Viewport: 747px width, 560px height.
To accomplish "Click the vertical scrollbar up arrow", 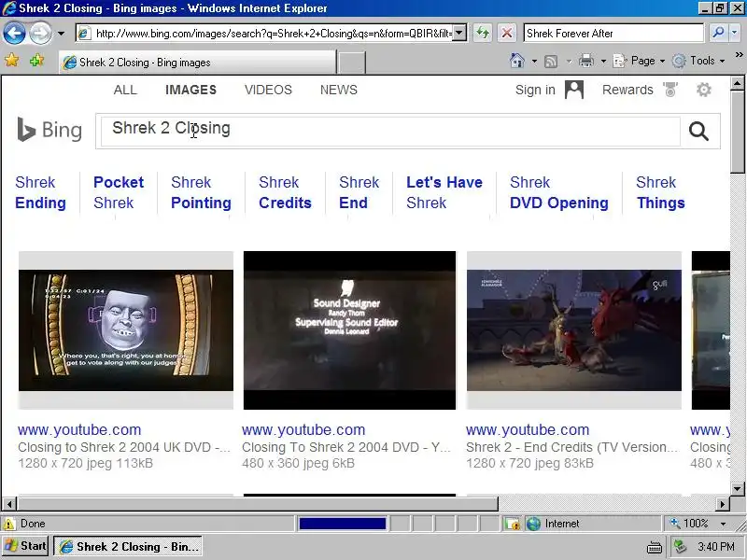I will [x=737, y=84].
